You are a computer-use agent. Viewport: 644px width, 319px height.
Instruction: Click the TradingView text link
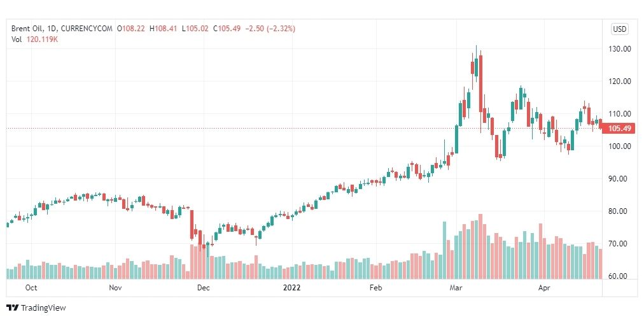tap(43, 308)
